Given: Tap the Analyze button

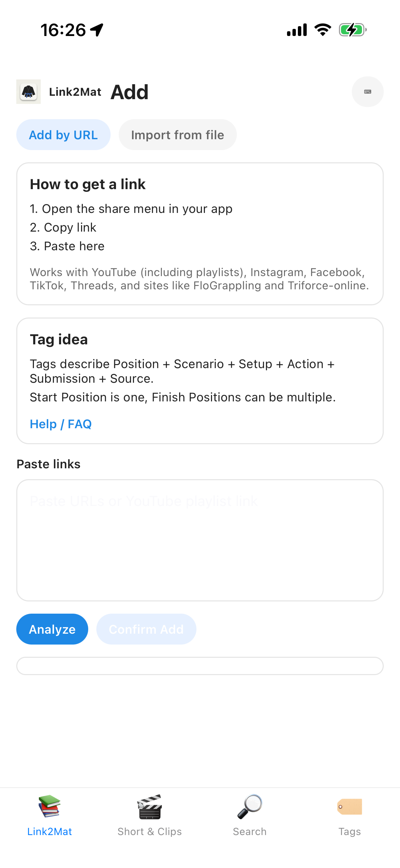Looking at the screenshot, I should (52, 629).
